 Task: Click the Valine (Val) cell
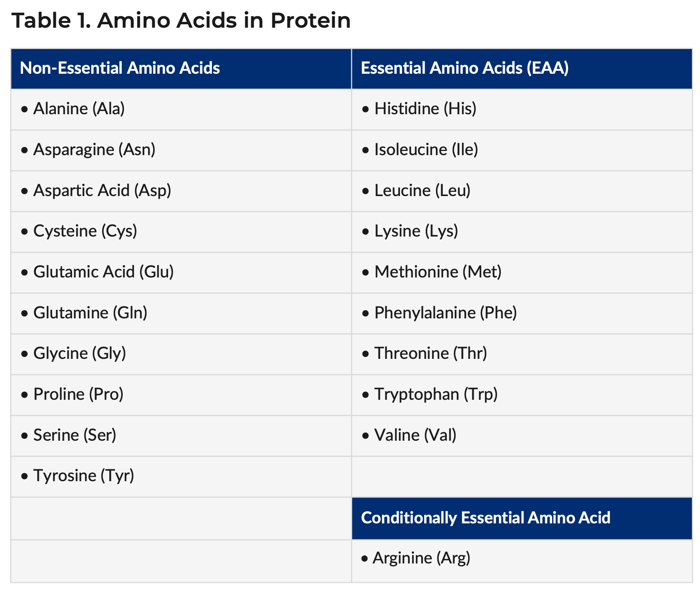[415, 435]
